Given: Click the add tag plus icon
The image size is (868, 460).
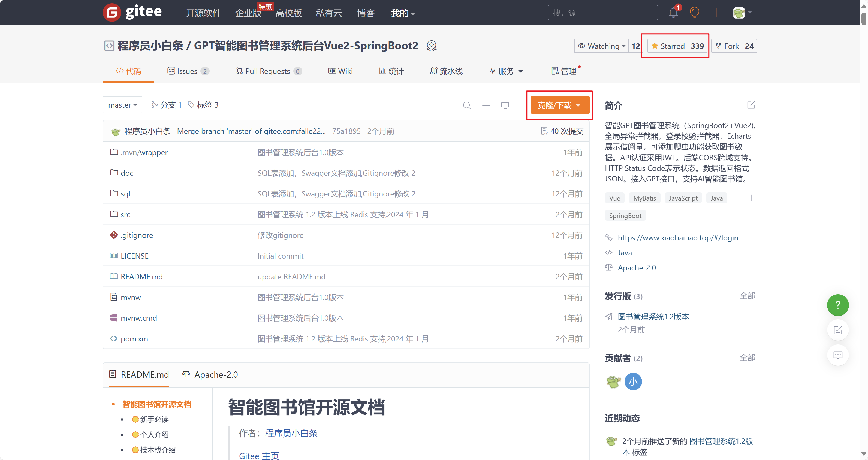Looking at the screenshot, I should tap(751, 198).
